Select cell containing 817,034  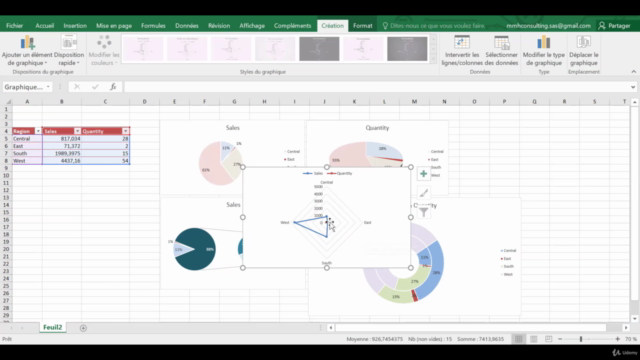[62, 139]
